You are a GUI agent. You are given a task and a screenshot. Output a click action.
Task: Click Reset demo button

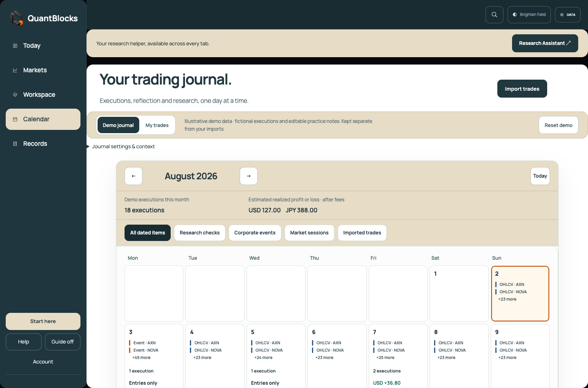(559, 125)
